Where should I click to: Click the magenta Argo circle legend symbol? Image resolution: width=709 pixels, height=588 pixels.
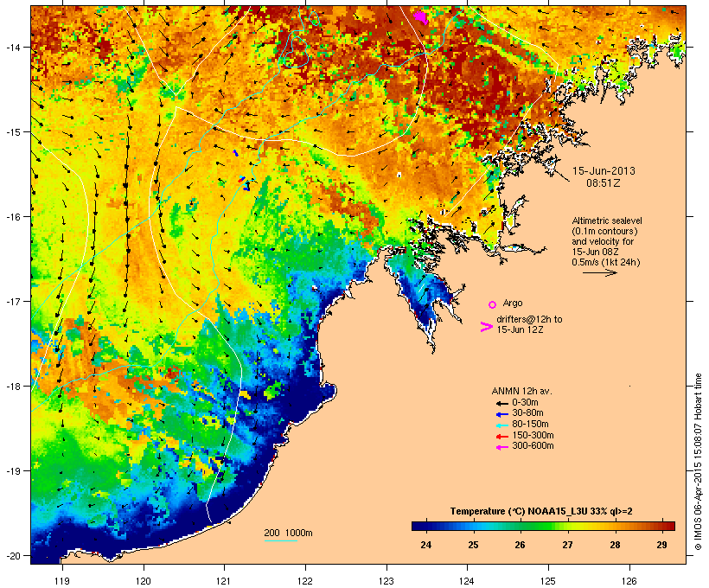(x=493, y=304)
